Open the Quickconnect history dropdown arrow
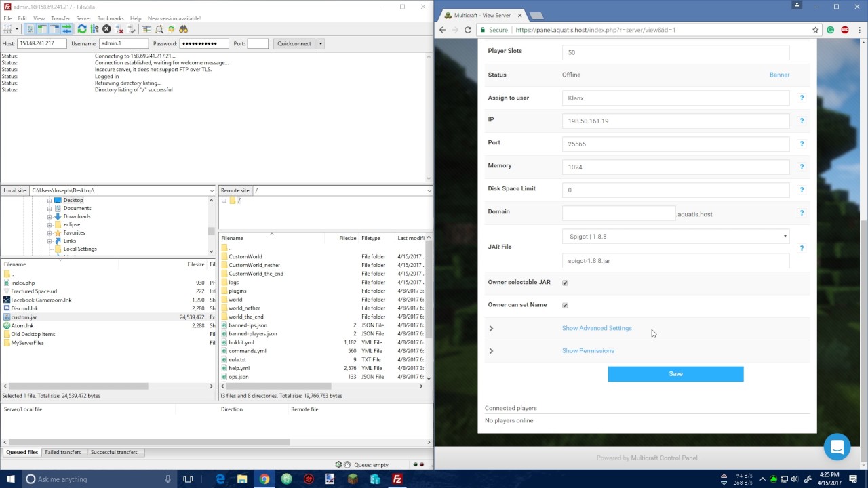Screen dimensions: 868x488 [321, 43]
